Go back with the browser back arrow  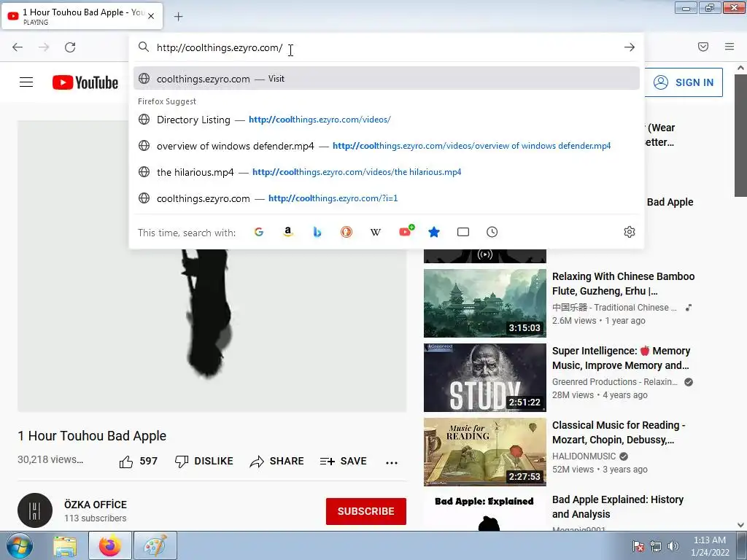18,47
